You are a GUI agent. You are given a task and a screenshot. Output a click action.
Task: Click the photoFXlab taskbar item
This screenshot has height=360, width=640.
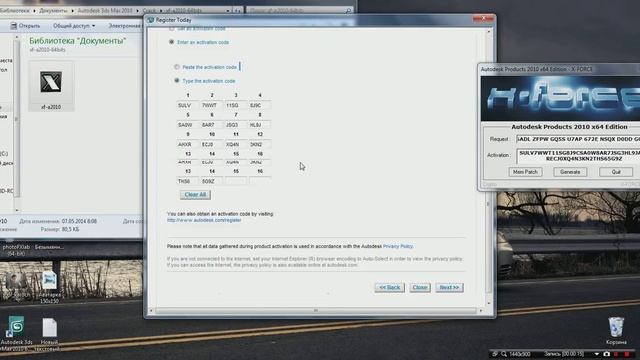click(16, 250)
